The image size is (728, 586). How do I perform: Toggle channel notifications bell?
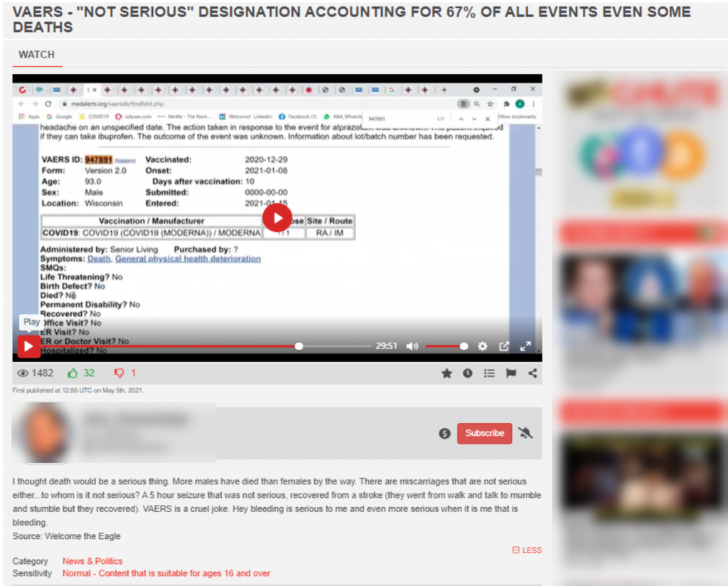525,433
